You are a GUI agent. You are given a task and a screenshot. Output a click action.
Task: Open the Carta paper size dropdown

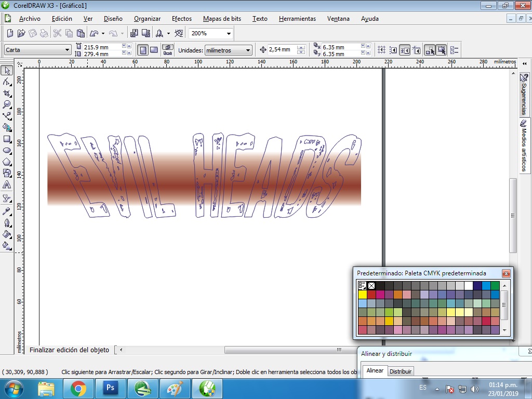point(67,50)
